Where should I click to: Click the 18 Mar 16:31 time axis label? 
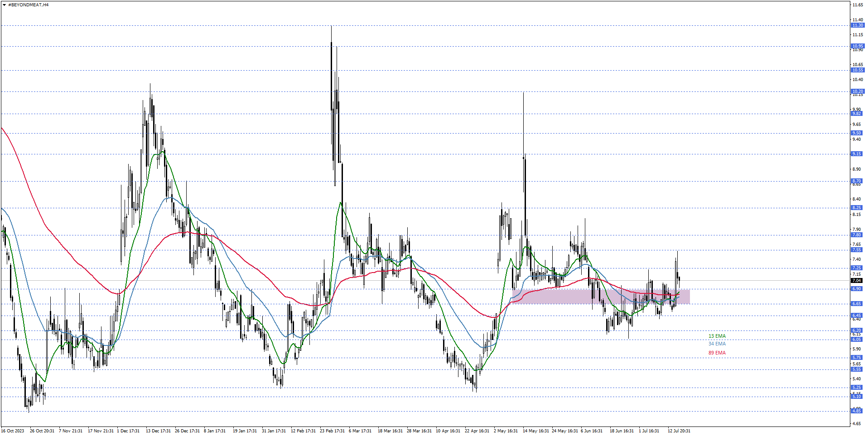pos(391,431)
